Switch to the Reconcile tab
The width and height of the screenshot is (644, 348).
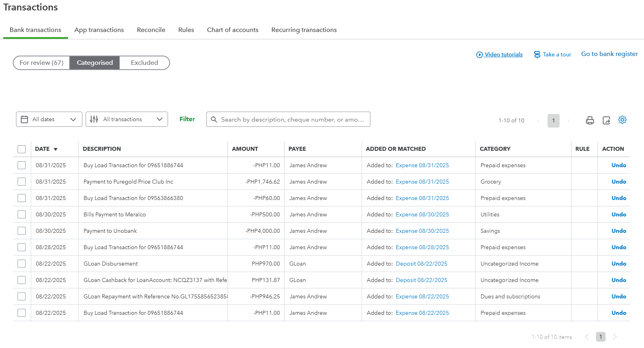click(x=151, y=30)
